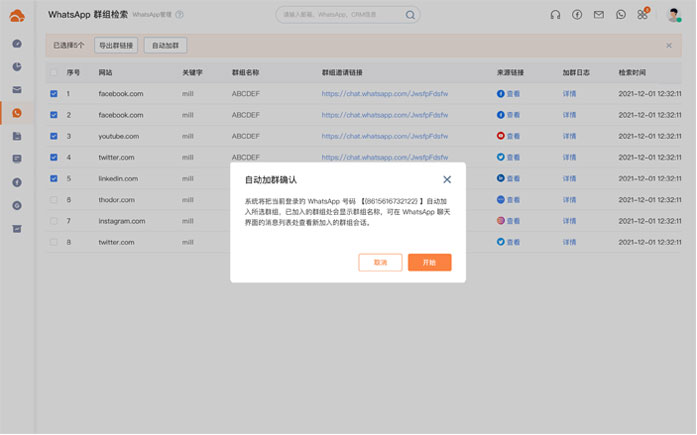Check row 8 twitter.com checkbox
This screenshot has width=697, height=435.
tap(53, 242)
